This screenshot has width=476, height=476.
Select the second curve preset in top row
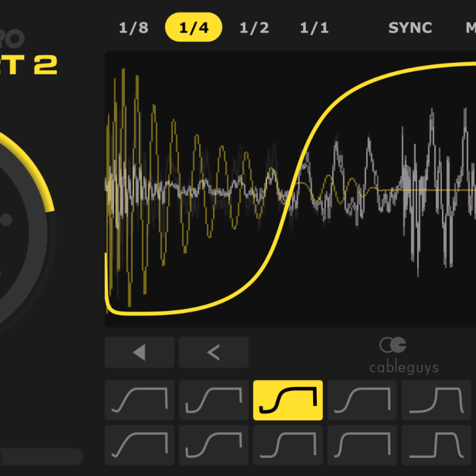point(214,400)
